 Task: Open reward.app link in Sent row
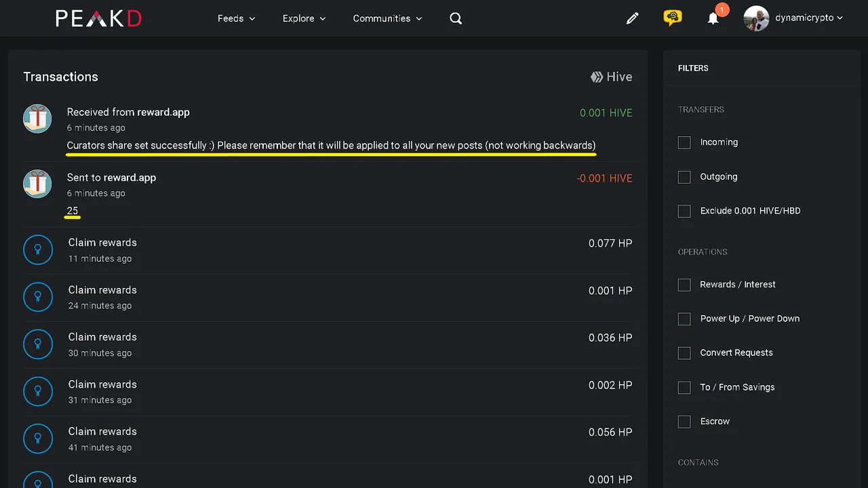130,178
